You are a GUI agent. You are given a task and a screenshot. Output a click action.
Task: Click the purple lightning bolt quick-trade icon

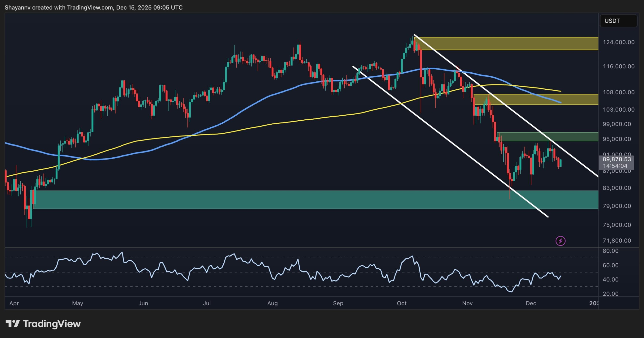point(560,241)
